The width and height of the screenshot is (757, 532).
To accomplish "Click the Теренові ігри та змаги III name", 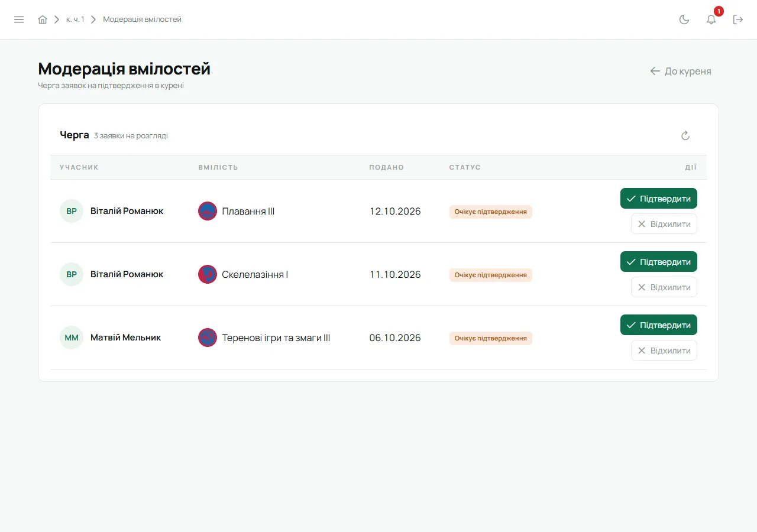I will (276, 338).
